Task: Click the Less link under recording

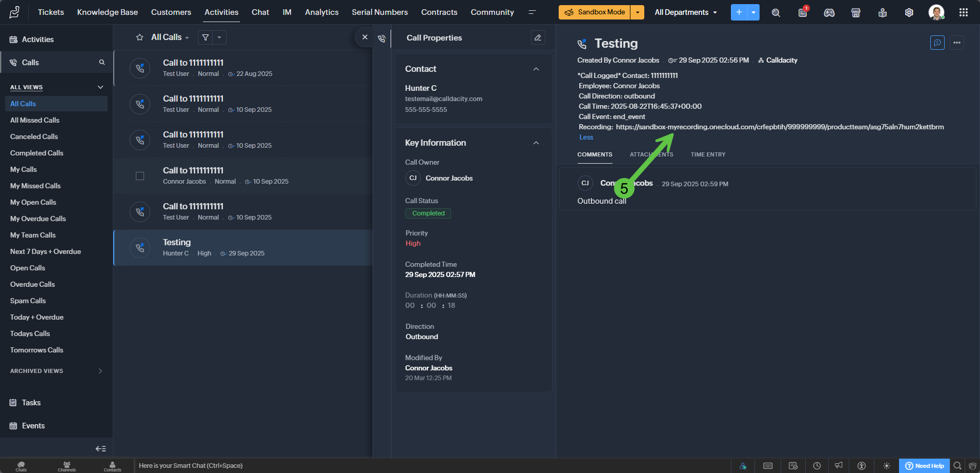Action: click(x=586, y=137)
